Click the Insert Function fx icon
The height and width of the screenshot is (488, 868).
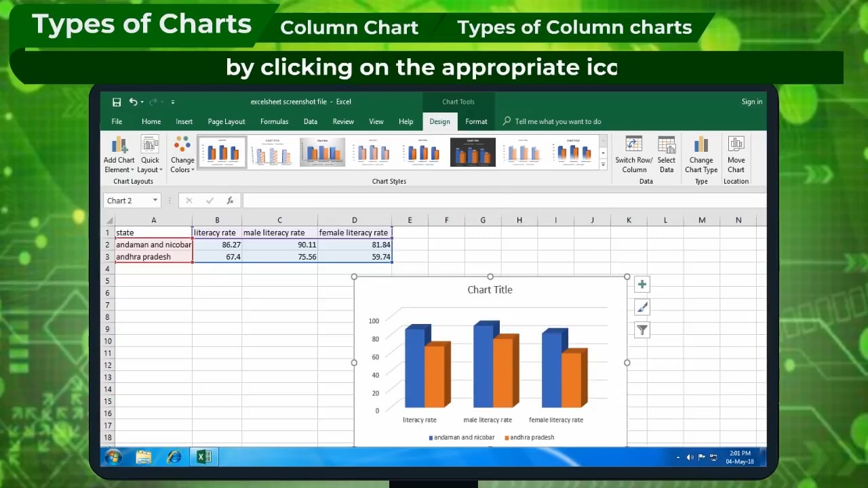pos(231,201)
